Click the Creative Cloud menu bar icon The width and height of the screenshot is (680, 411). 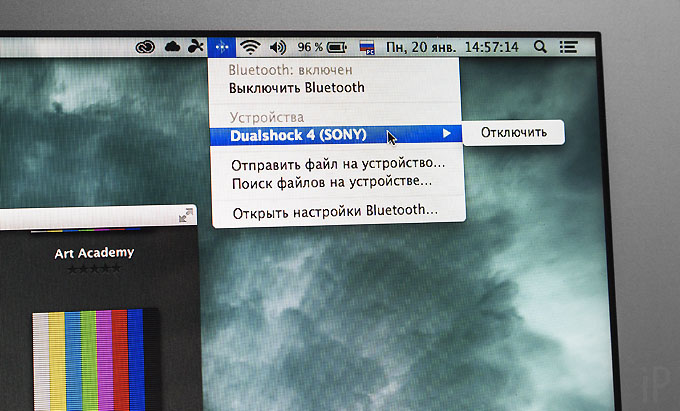145,47
